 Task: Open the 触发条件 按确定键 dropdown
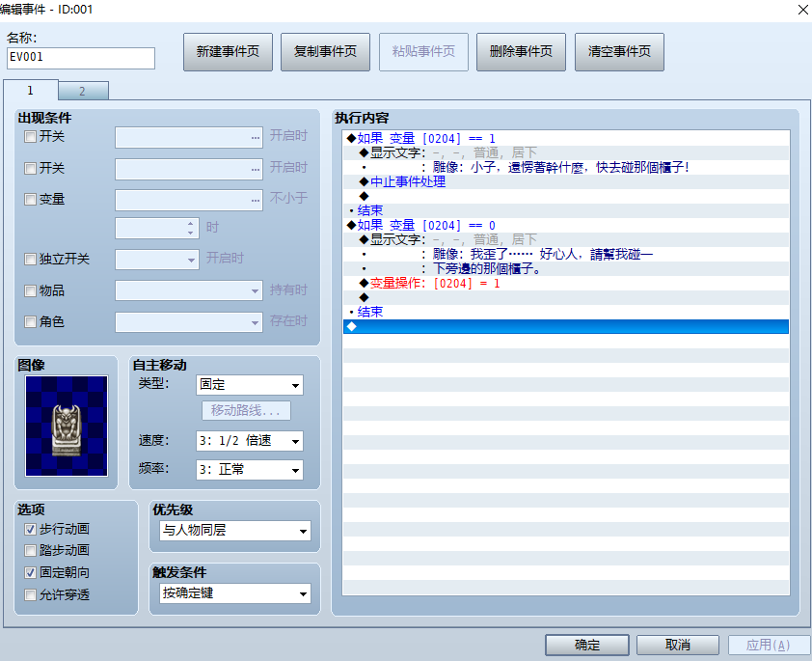(x=235, y=593)
